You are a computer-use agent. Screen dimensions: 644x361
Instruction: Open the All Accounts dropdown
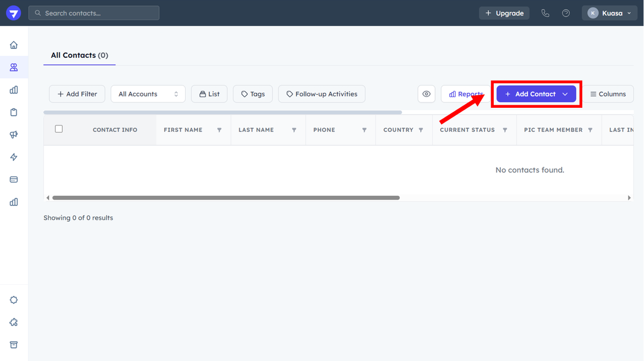tap(148, 94)
